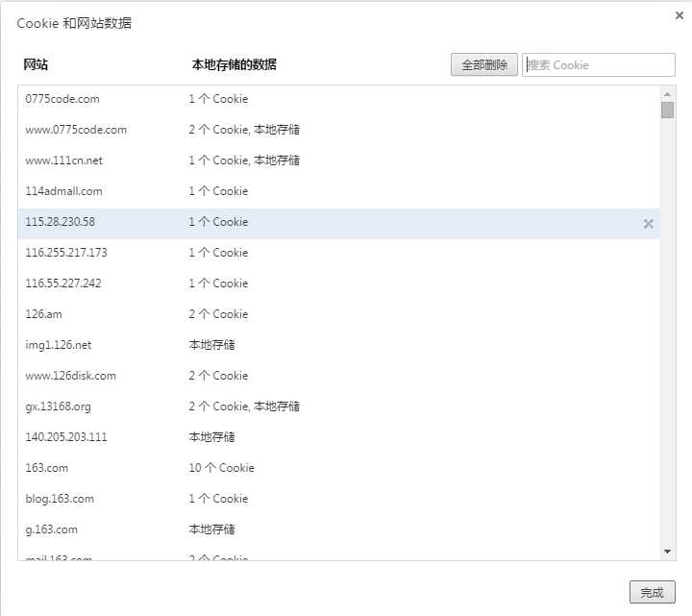Viewport: 692px width, 616px height.
Task: Click the 全部删除 button
Action: 484,64
